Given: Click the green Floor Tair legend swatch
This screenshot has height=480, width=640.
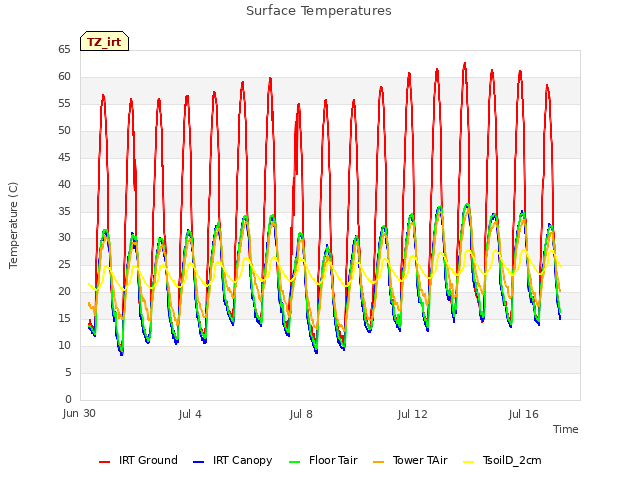Looking at the screenshot, I should [294, 462].
